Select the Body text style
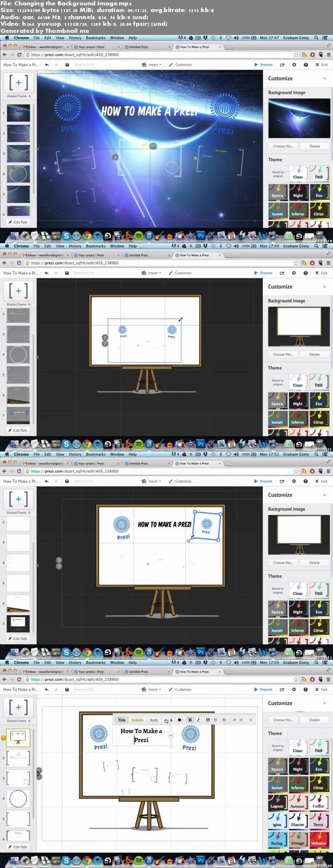This screenshot has width=333, height=868. [154, 720]
